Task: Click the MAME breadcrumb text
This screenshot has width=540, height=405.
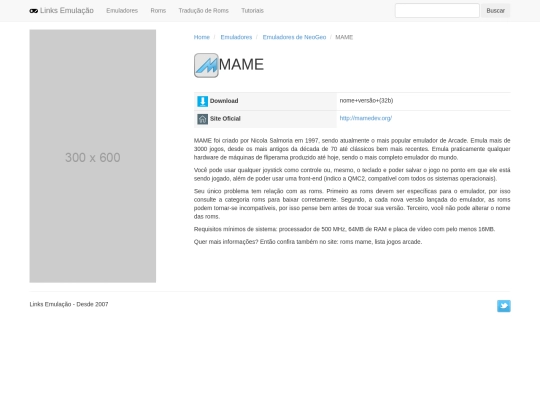Action: (344, 37)
